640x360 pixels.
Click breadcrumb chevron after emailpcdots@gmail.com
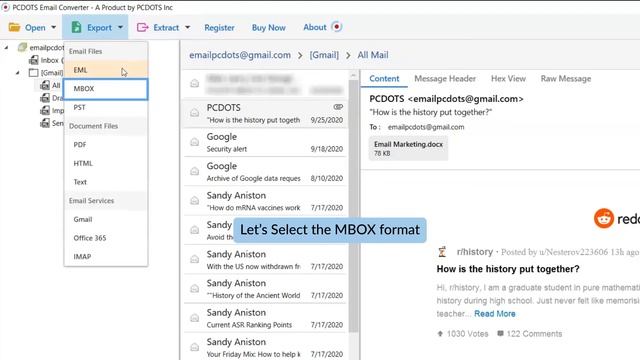pos(300,55)
